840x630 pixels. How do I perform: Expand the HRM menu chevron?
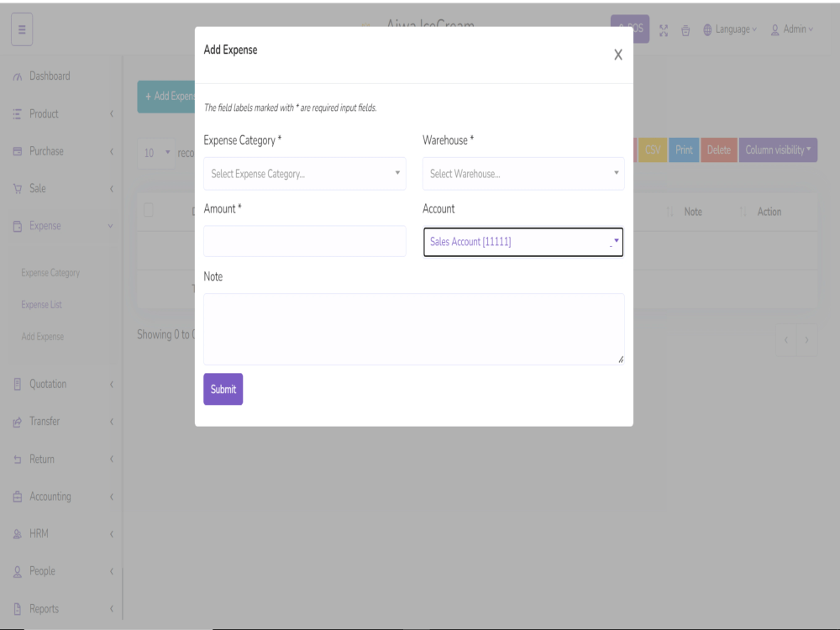[112, 534]
